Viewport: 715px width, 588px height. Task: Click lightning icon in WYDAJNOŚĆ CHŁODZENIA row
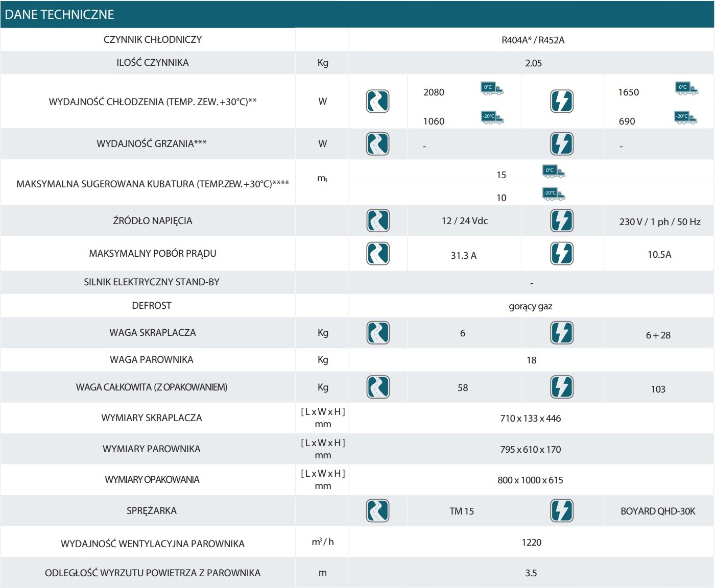(562, 101)
